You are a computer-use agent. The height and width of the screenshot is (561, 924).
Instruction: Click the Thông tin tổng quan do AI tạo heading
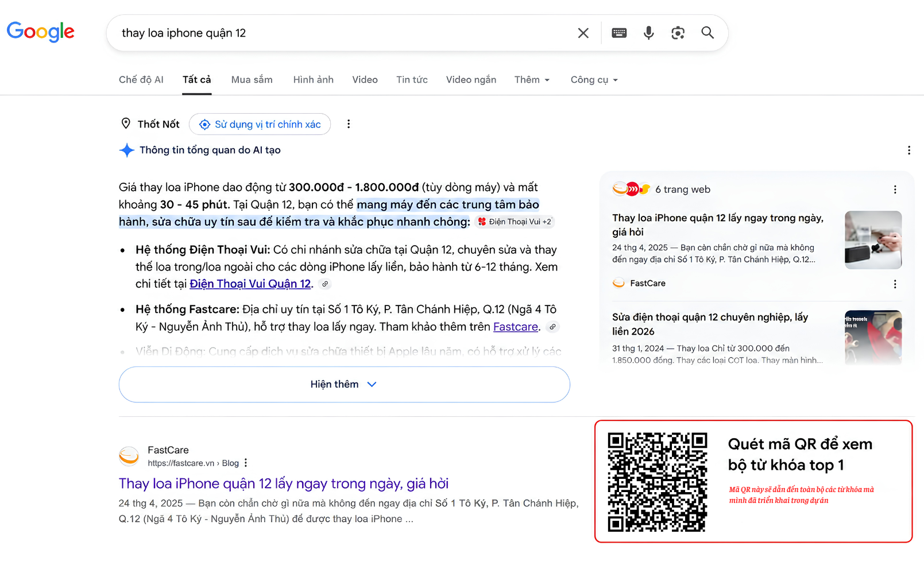[x=210, y=150]
